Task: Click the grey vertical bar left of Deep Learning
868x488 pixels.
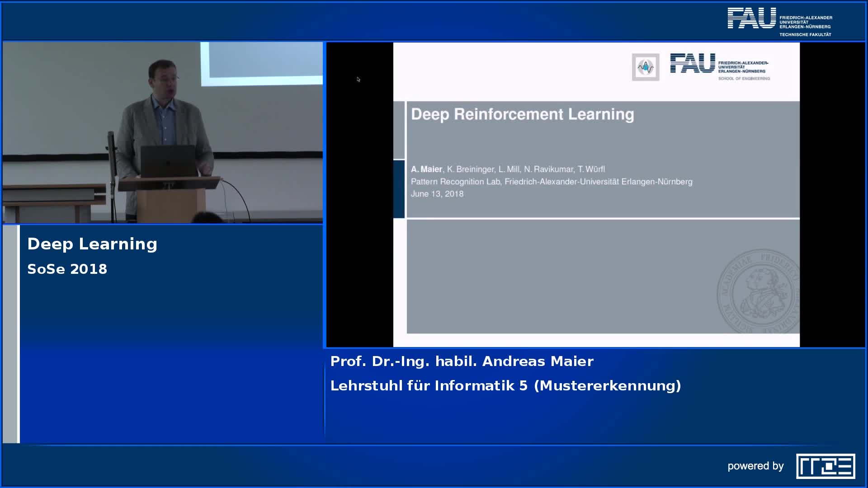Action: point(11,334)
